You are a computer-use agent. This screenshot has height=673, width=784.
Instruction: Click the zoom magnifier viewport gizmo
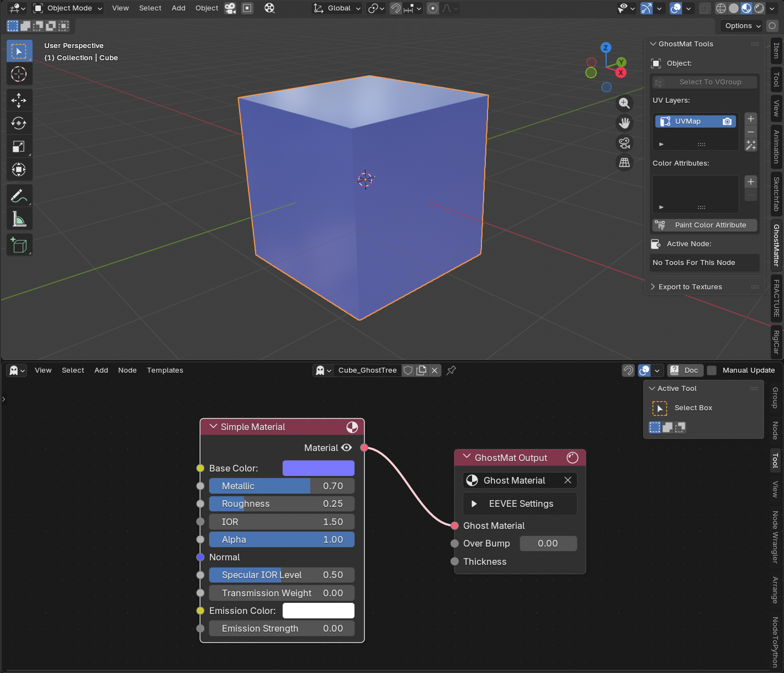tap(624, 103)
